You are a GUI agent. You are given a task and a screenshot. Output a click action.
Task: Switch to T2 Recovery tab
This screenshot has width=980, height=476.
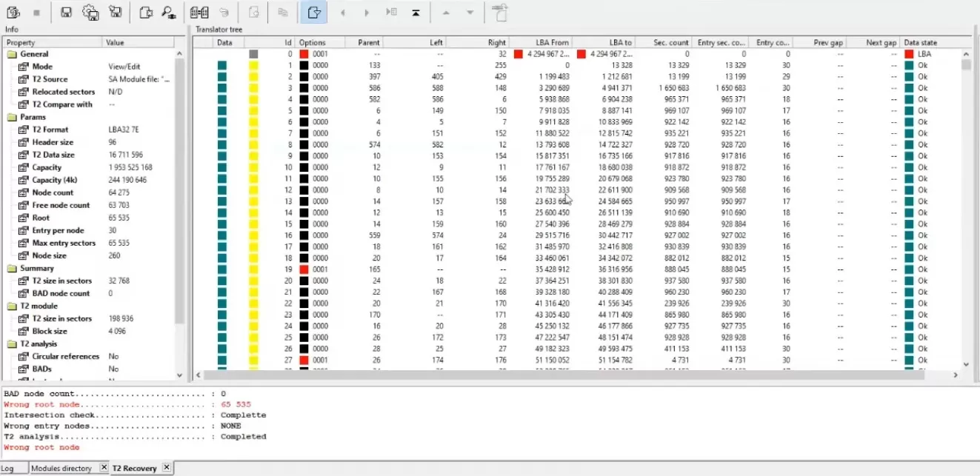(x=134, y=468)
